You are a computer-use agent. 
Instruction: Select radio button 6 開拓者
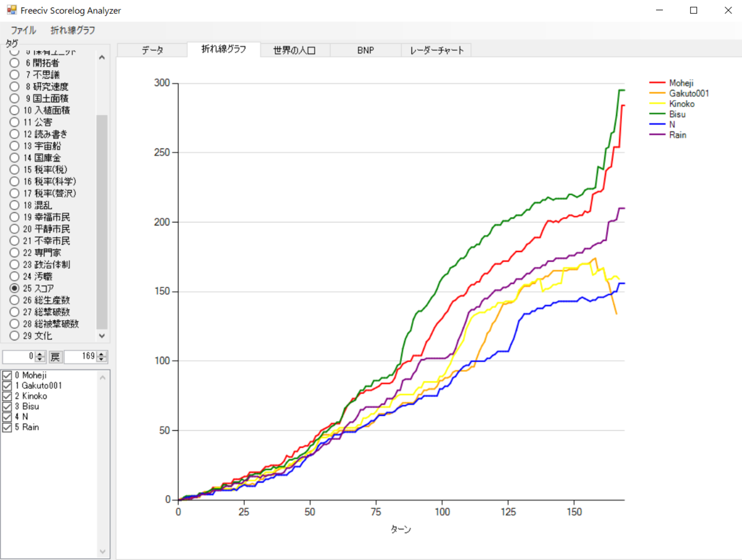tap(14, 62)
